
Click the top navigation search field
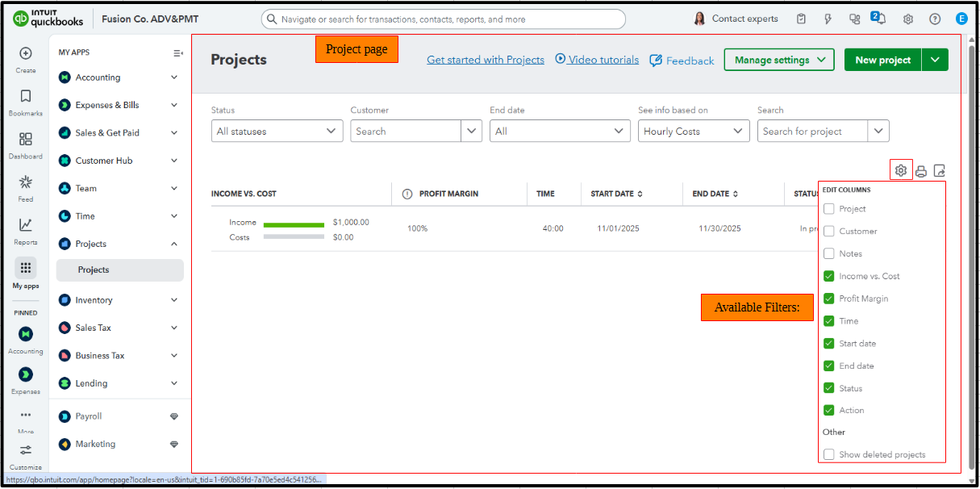click(x=444, y=19)
